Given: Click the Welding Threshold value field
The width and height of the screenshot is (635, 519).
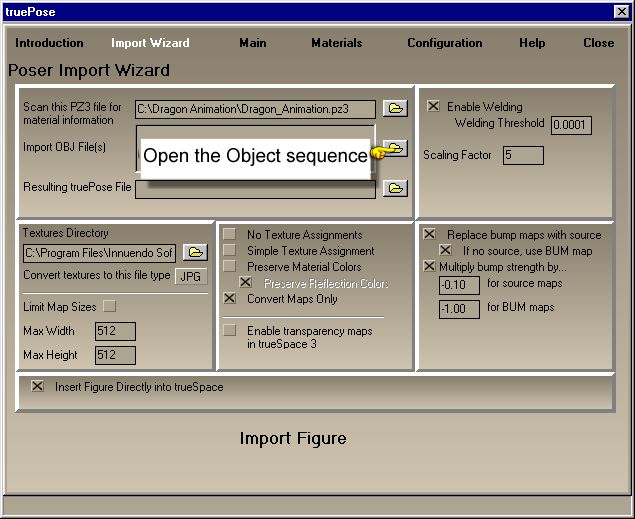Looking at the screenshot, I should (x=571, y=125).
